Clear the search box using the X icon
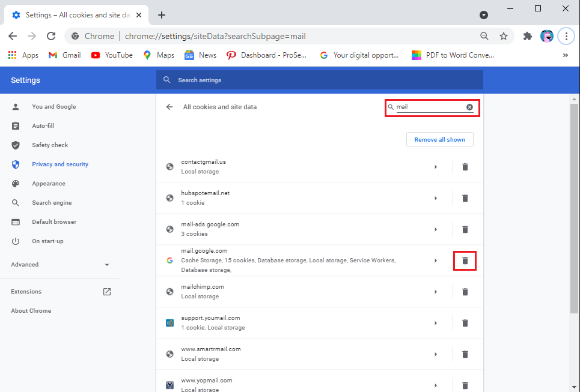 pyautogui.click(x=469, y=107)
